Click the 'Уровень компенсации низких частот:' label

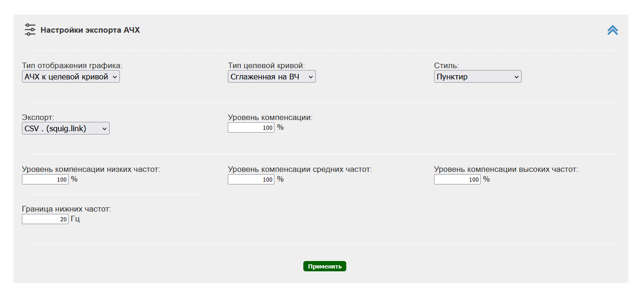click(91, 169)
